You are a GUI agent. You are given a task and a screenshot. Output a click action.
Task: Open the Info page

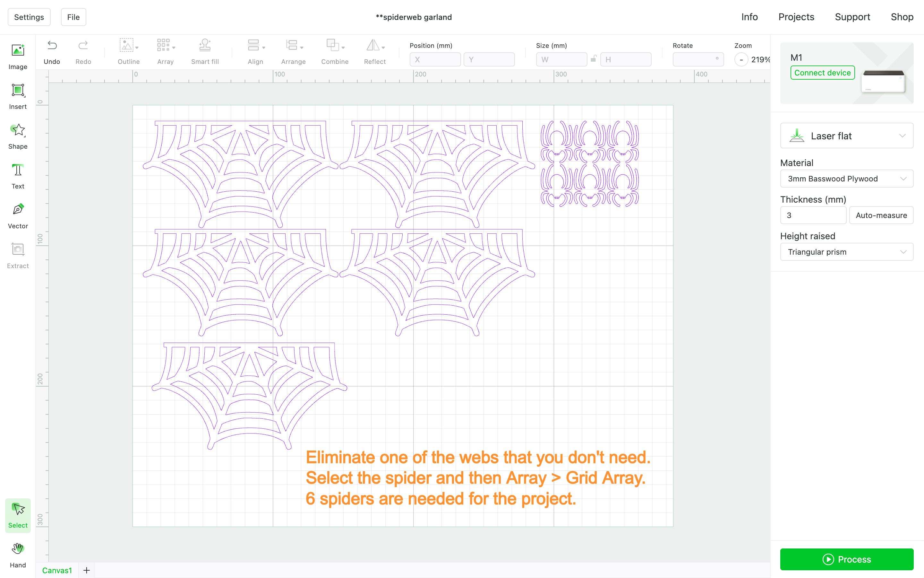coord(749,17)
